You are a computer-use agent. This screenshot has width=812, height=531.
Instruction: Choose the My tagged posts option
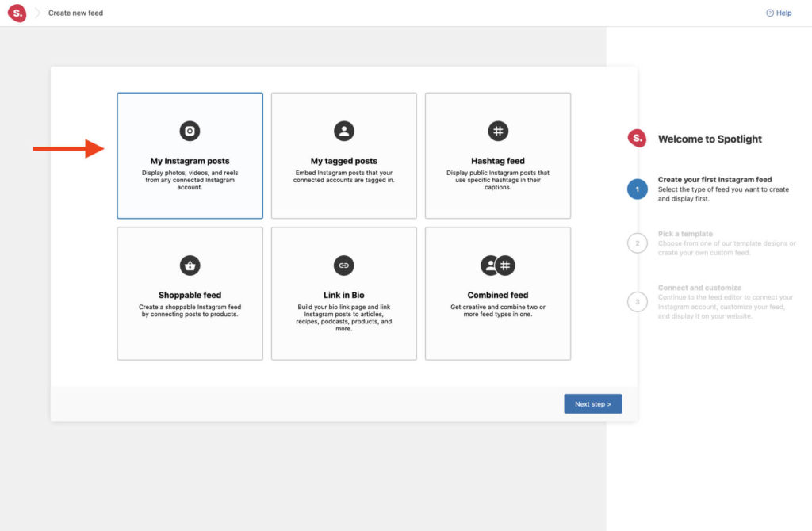[344, 155]
